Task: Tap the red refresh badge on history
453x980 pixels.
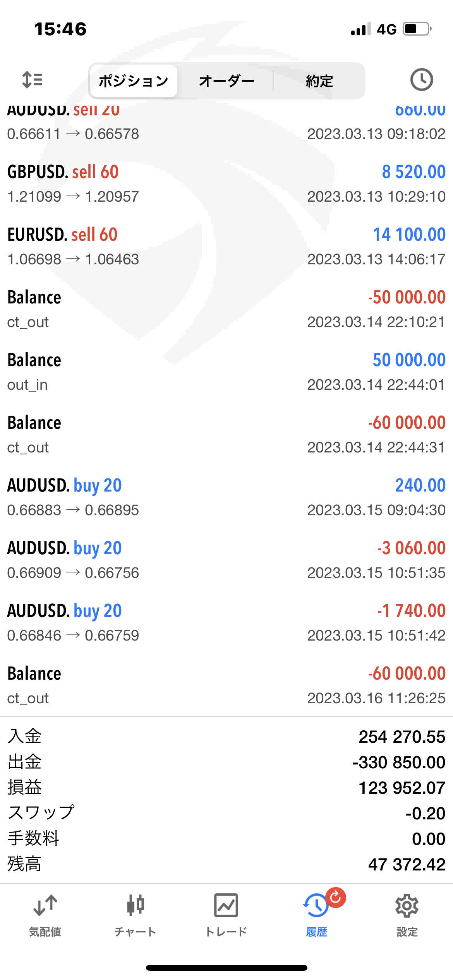Action: click(335, 897)
